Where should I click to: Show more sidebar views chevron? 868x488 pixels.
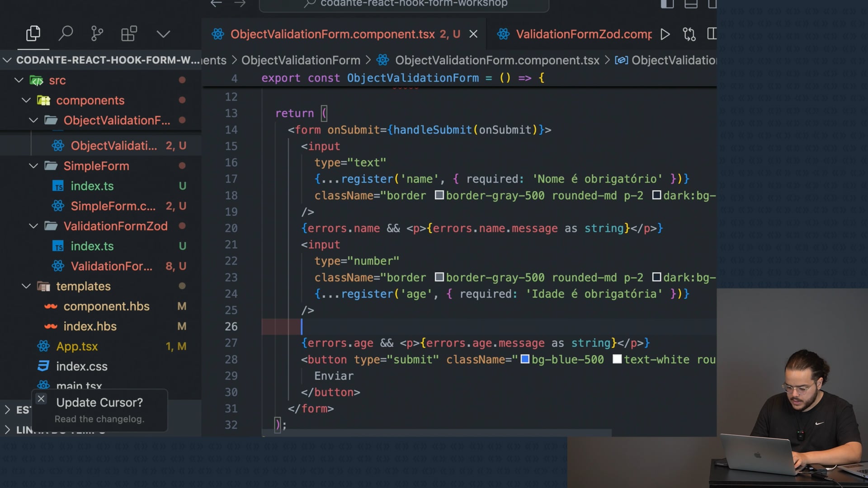point(163,34)
